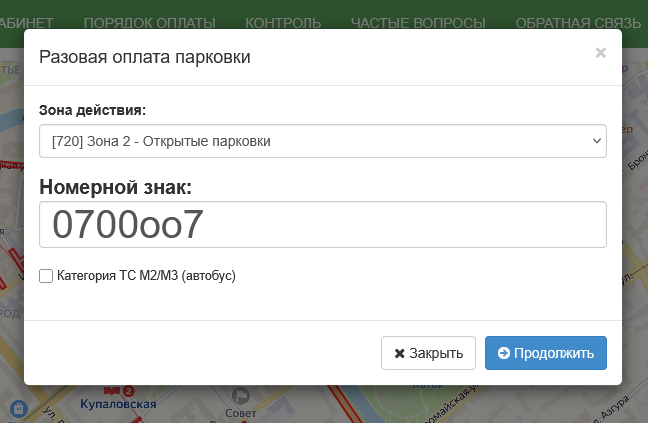Click the arrow icon inside Продолжить
Image resolution: width=648 pixels, height=423 pixels.
click(x=504, y=353)
